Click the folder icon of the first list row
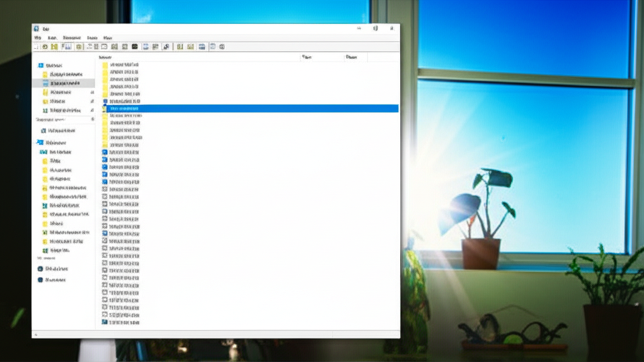Screen dimensions: 644x362 click(106, 65)
